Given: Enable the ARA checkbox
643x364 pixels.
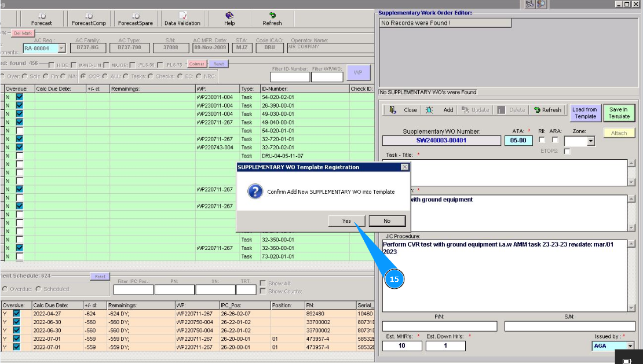Looking at the screenshot, I should (x=556, y=140).
